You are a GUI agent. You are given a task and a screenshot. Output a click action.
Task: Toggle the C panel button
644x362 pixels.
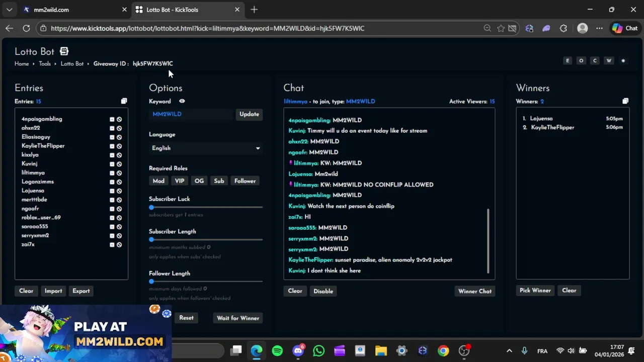pyautogui.click(x=595, y=61)
